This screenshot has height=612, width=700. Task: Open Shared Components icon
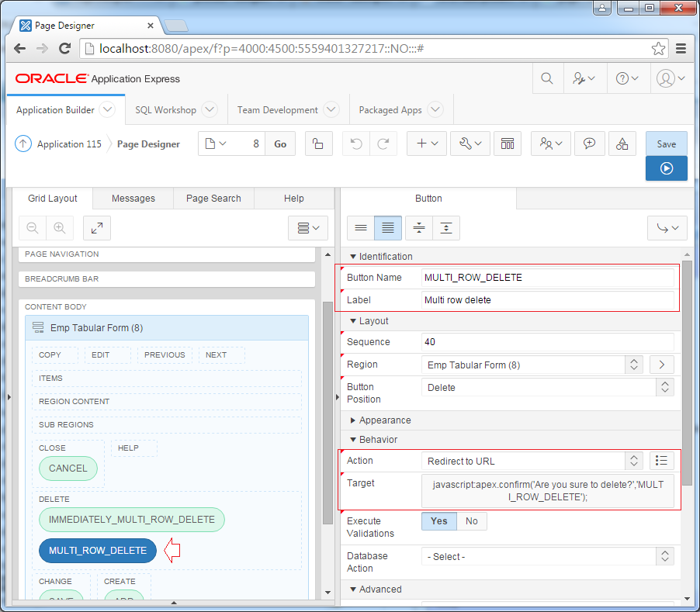622,143
